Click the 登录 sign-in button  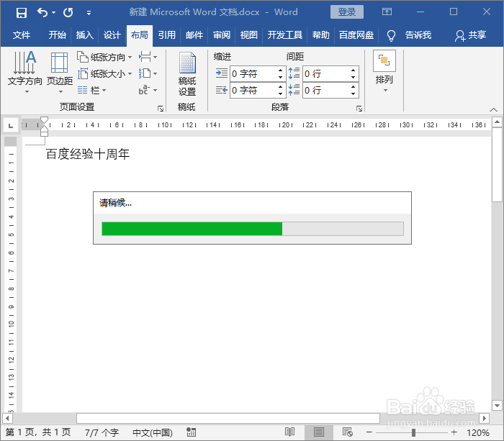click(x=347, y=12)
